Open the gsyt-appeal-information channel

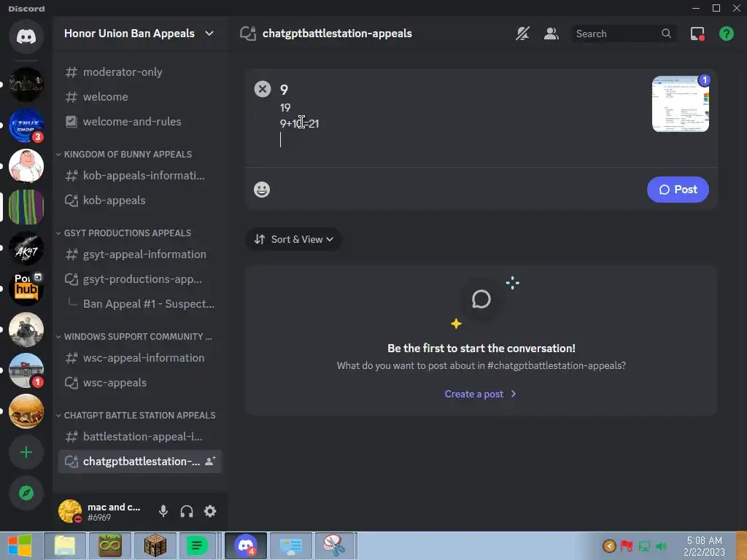coord(140,254)
